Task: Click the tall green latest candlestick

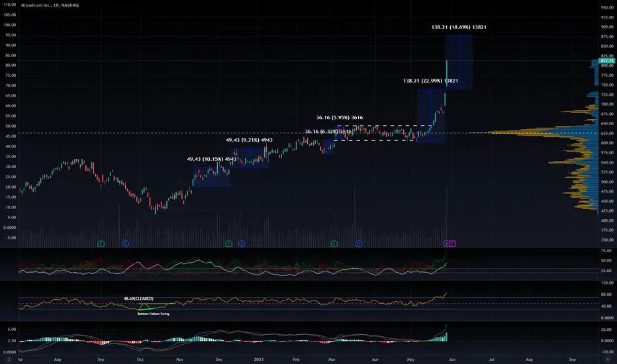Action: point(447,73)
